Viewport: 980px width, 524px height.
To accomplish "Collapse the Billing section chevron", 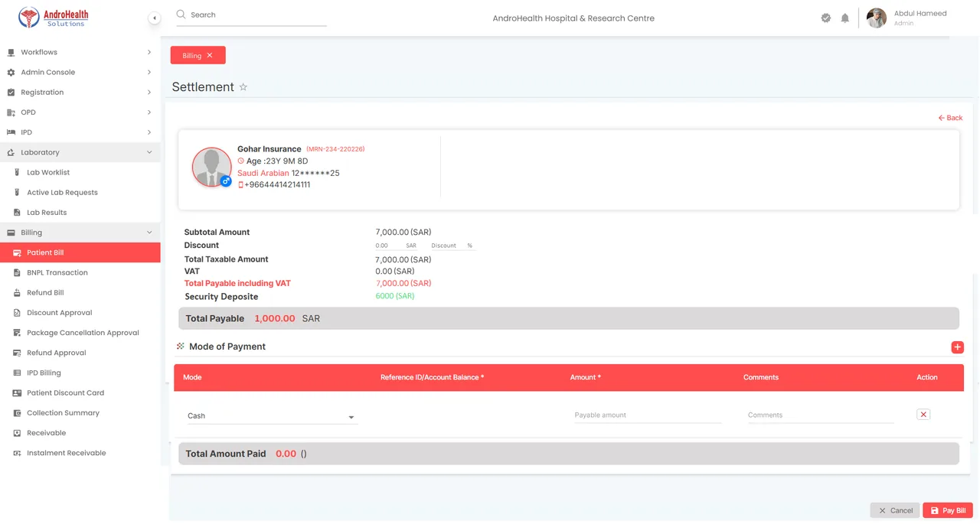I will [149, 233].
